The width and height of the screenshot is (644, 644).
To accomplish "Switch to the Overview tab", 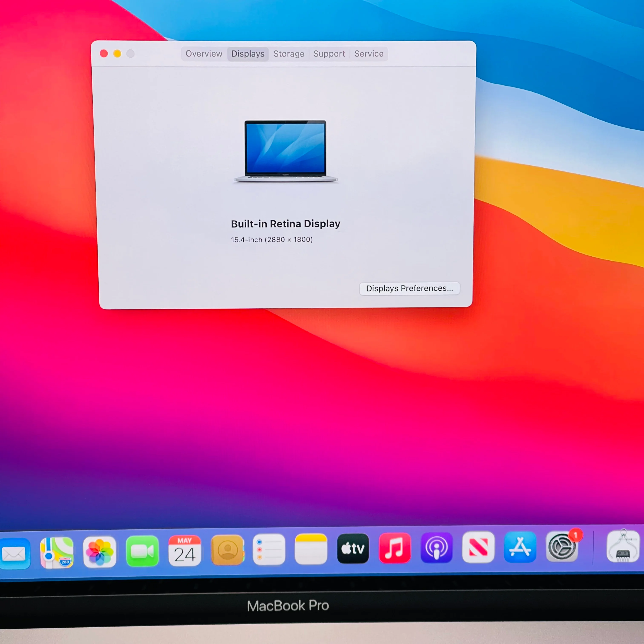I will 204,54.
